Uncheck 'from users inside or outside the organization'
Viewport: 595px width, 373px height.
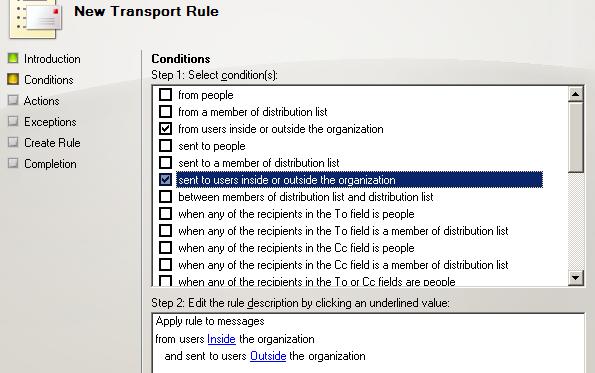[x=165, y=129]
